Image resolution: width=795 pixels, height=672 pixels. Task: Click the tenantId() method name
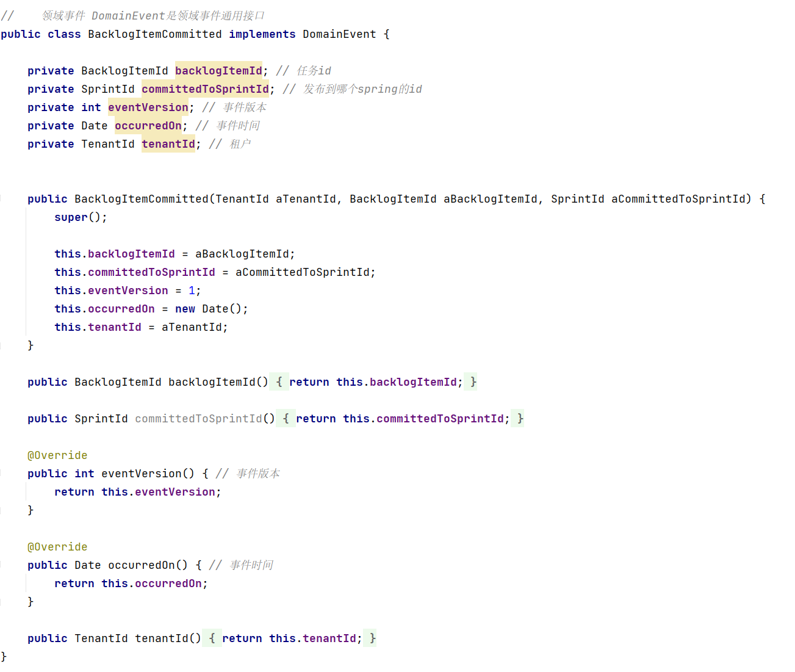[162, 638]
